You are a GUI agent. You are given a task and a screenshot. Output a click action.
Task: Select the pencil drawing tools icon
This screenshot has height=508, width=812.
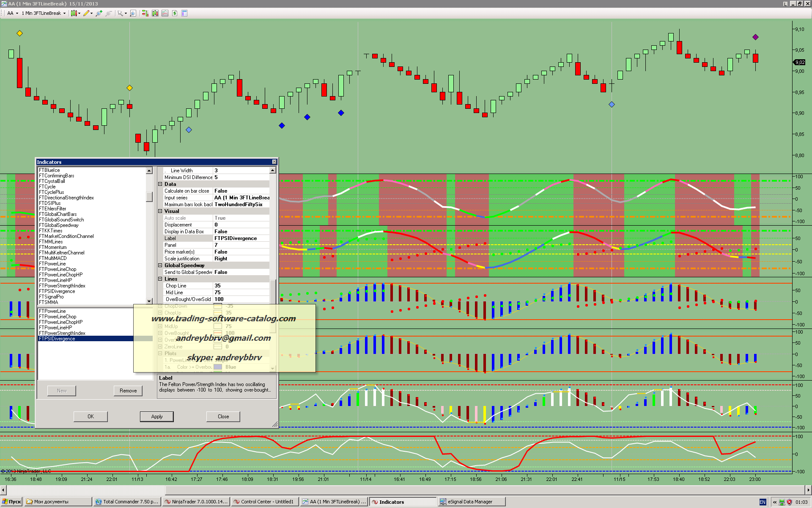(87, 13)
